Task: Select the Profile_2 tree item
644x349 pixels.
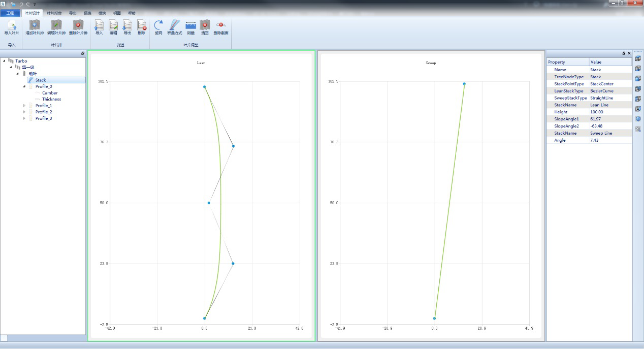Action: 44,112
